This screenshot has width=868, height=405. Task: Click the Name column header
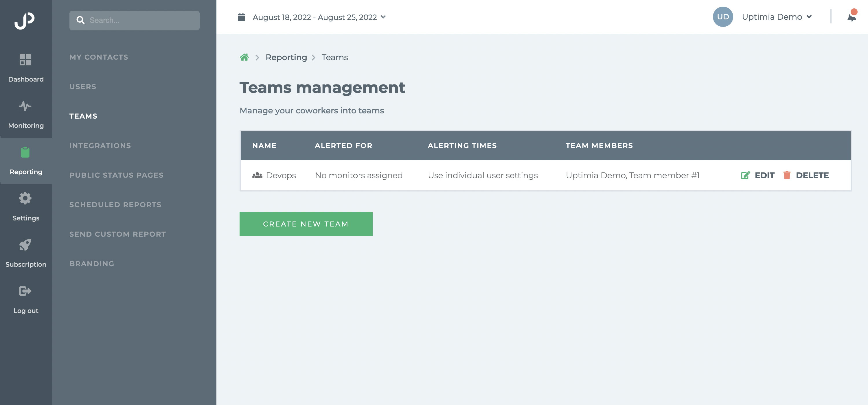(x=264, y=146)
